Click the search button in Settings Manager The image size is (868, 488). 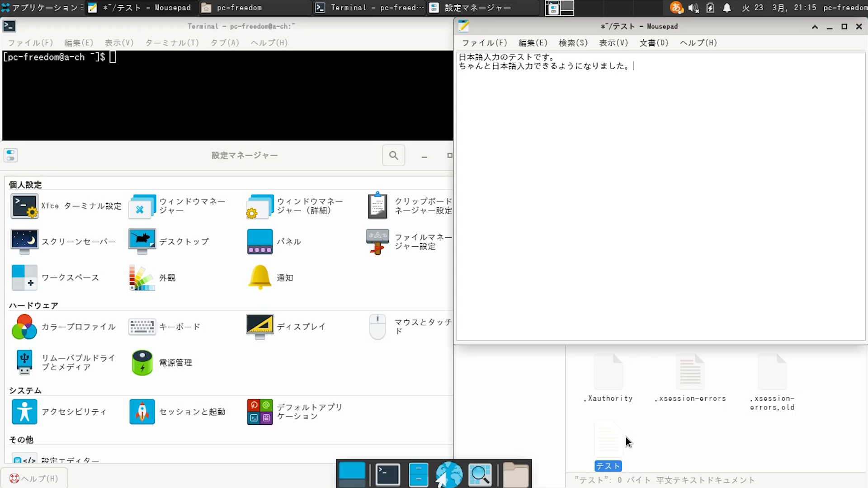393,155
